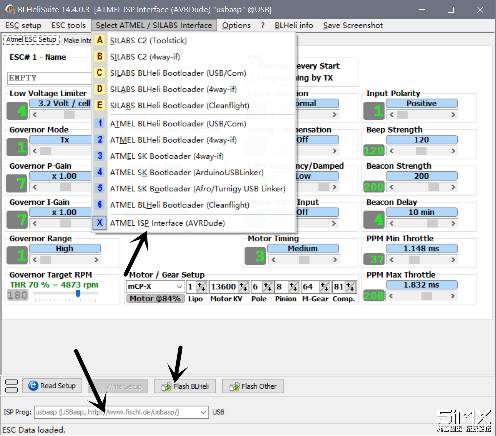Click 'ESC Data loaded.' status text
496x436 pixels.
pyautogui.click(x=34, y=430)
